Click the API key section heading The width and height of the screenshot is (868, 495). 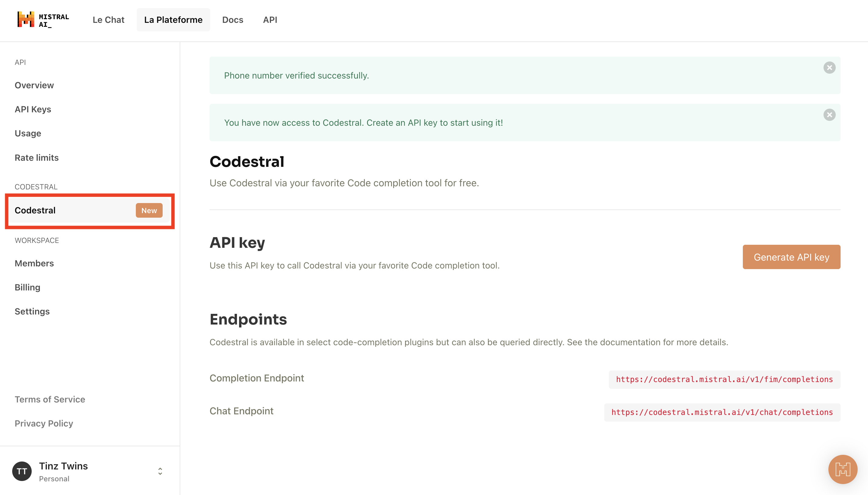pyautogui.click(x=237, y=243)
